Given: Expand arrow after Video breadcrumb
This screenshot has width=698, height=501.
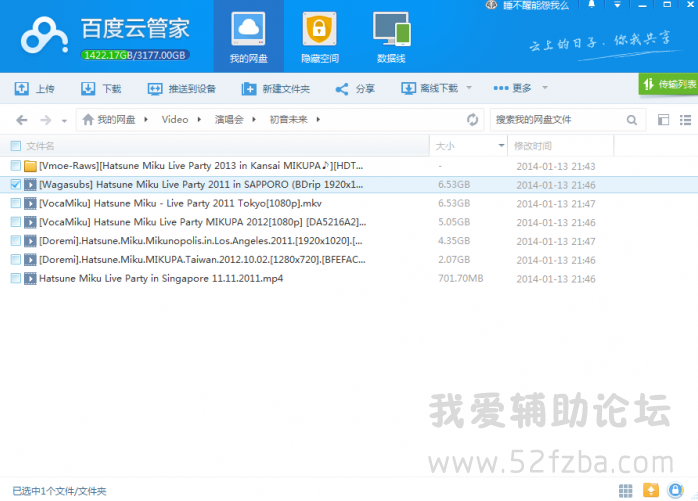Looking at the screenshot, I should [199, 119].
